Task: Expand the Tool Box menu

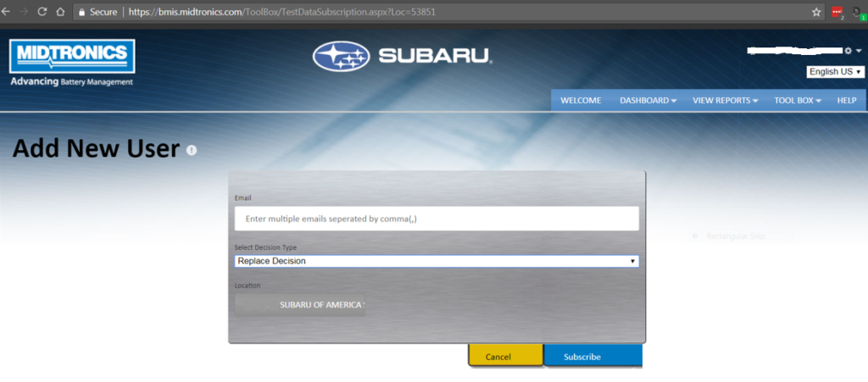Action: tap(797, 101)
